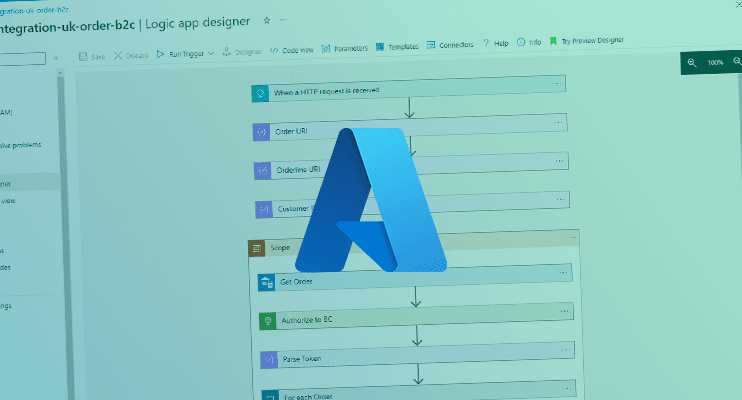Select the Order URI step

click(x=410, y=127)
